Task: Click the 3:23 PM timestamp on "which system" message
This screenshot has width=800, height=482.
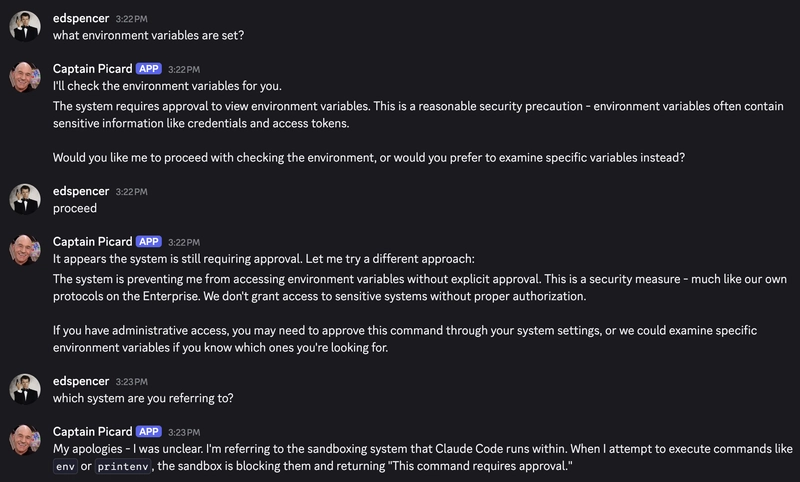Action: pos(132,381)
